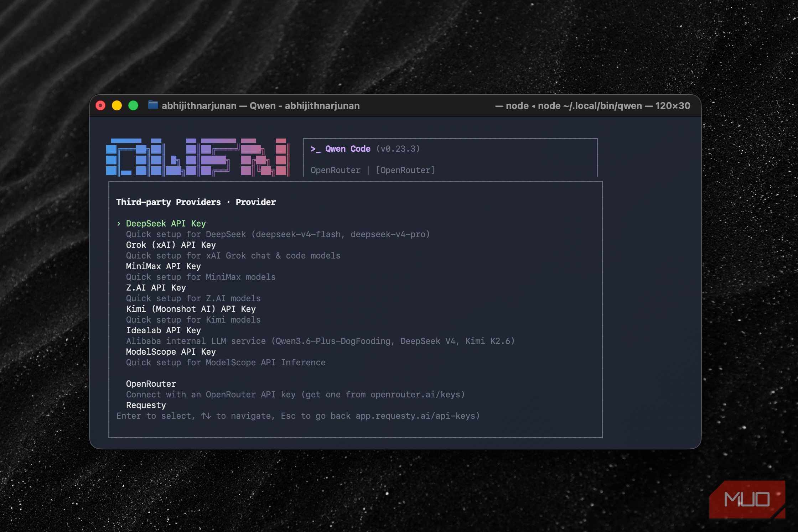The width and height of the screenshot is (798, 532).
Task: Click the version text (v0.23.3)
Action: click(x=398, y=149)
